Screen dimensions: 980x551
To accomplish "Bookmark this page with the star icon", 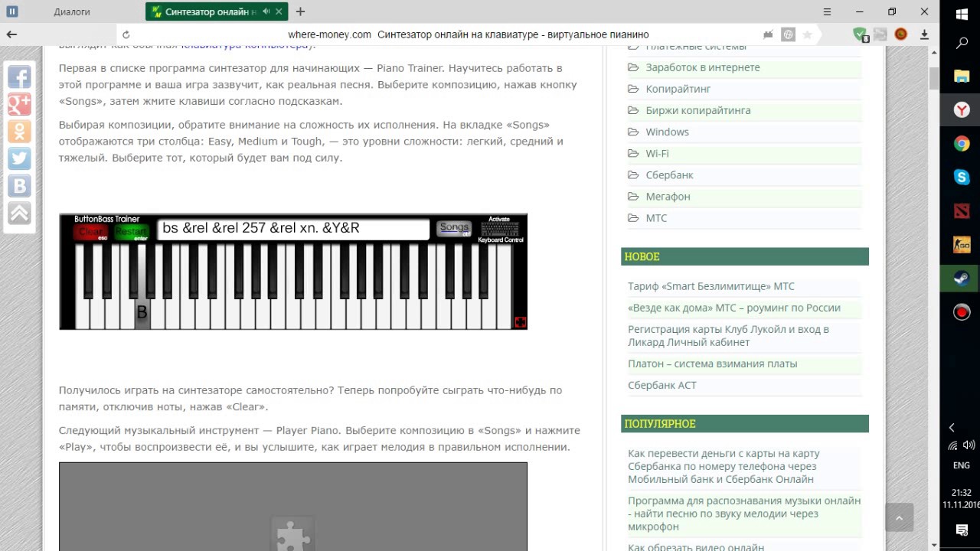I will pyautogui.click(x=807, y=34).
